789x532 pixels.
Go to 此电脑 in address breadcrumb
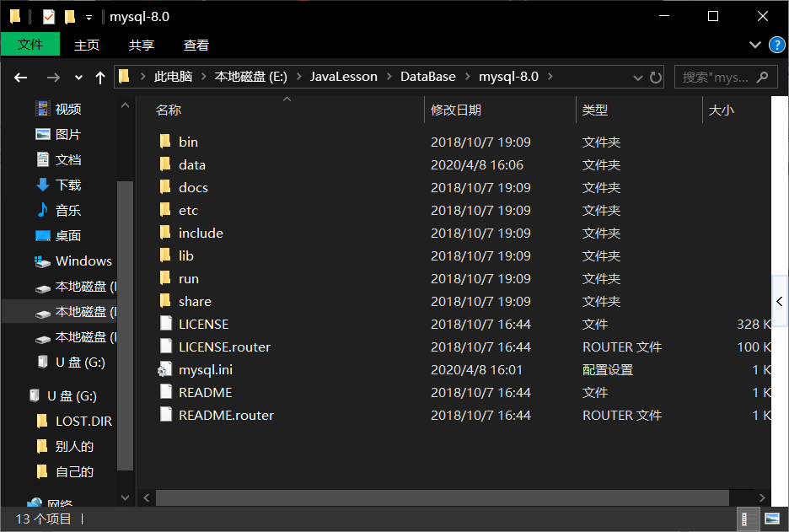pos(173,77)
